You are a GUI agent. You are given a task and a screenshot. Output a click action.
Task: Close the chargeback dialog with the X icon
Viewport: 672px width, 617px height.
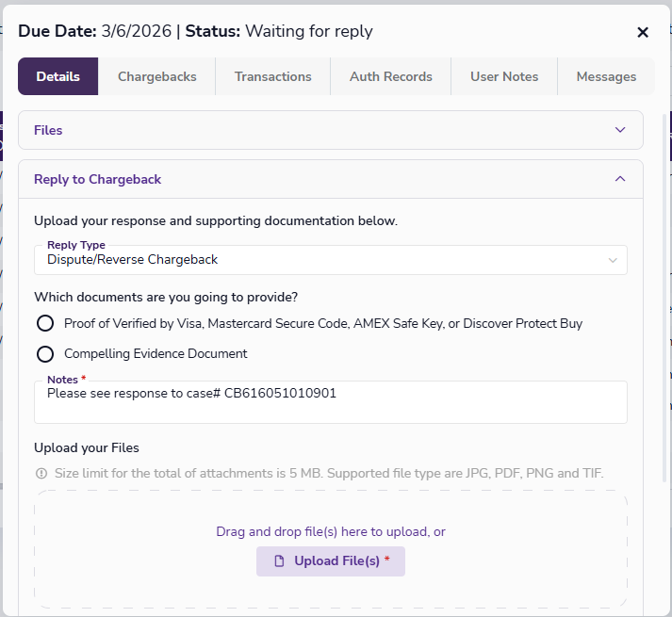point(643,32)
